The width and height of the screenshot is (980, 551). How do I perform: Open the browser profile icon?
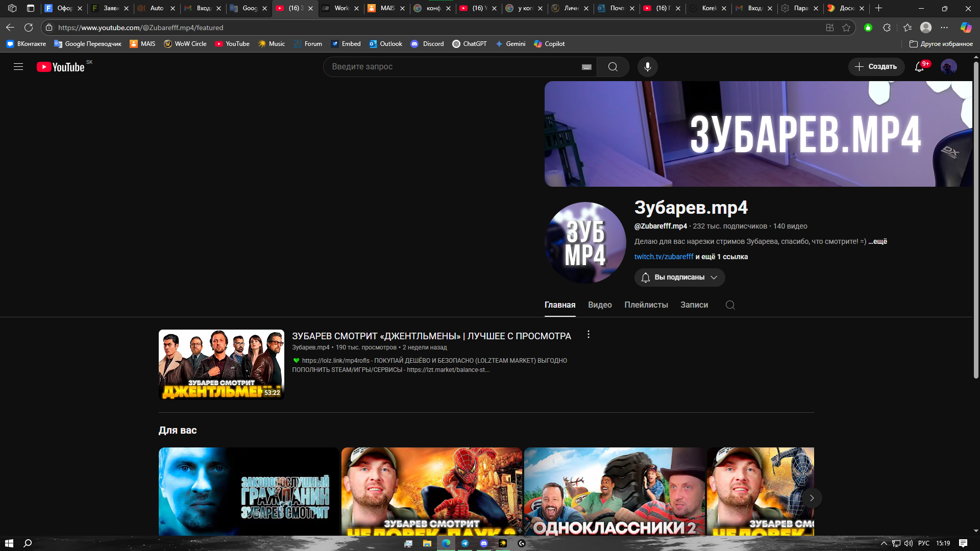[x=926, y=28]
